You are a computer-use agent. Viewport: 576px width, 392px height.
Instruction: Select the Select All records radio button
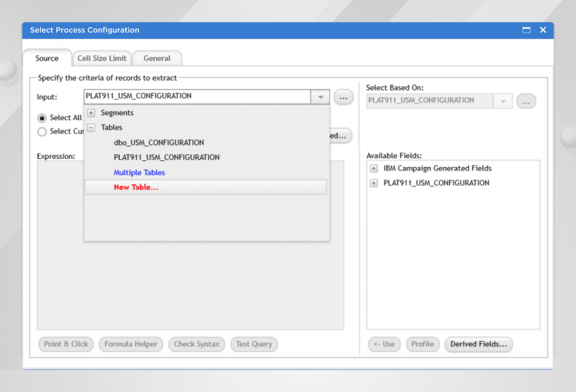[42, 118]
